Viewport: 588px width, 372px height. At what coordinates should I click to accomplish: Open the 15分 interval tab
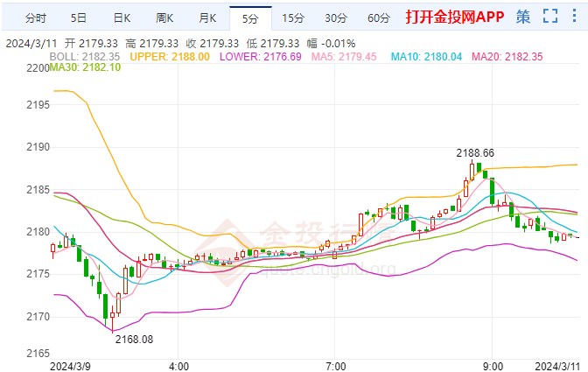(293, 18)
